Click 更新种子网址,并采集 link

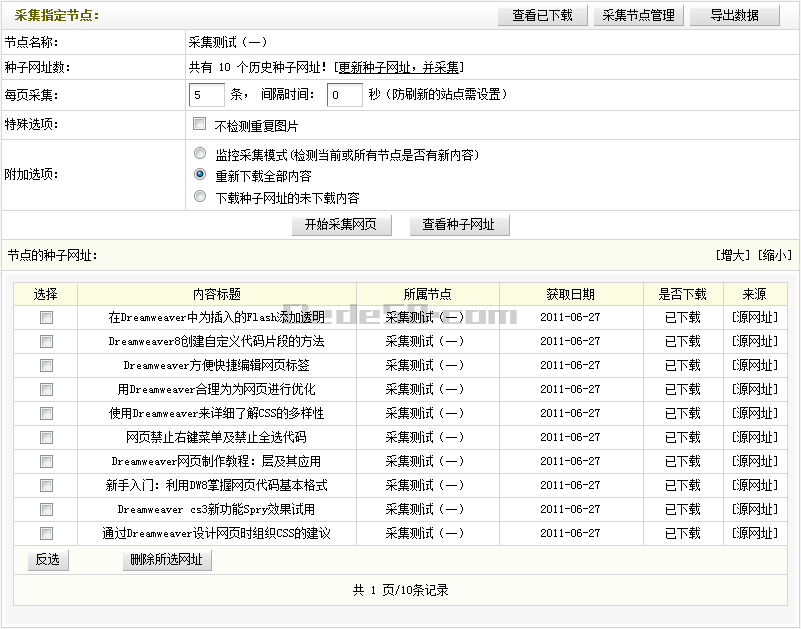tap(398, 68)
